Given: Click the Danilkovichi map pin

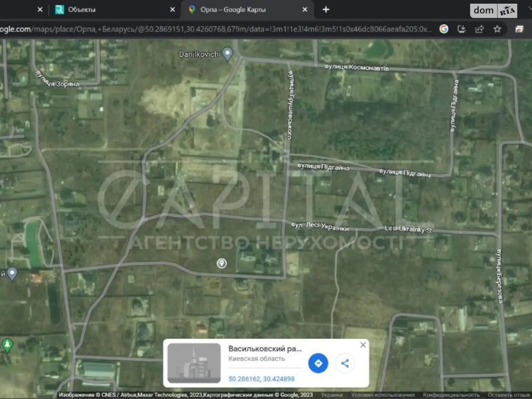Looking at the screenshot, I should tap(227, 54).
